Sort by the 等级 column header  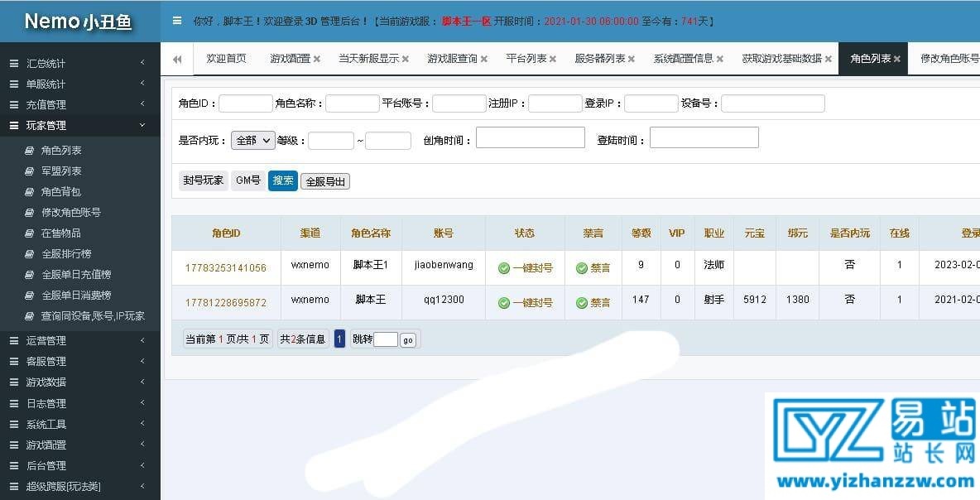click(x=641, y=233)
